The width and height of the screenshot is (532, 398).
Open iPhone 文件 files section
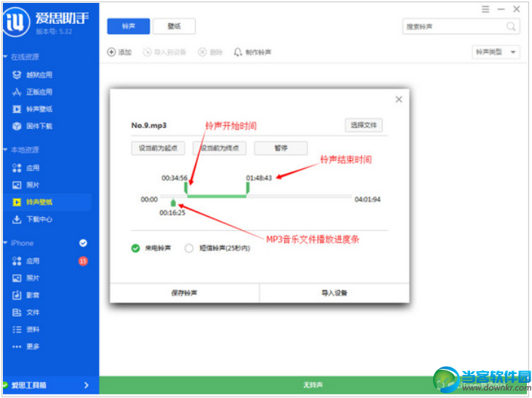[25, 312]
